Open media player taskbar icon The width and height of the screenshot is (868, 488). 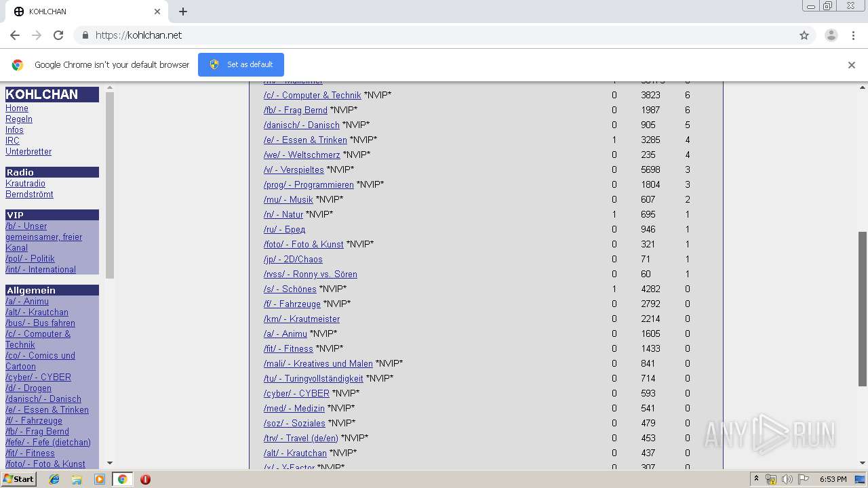(100, 479)
